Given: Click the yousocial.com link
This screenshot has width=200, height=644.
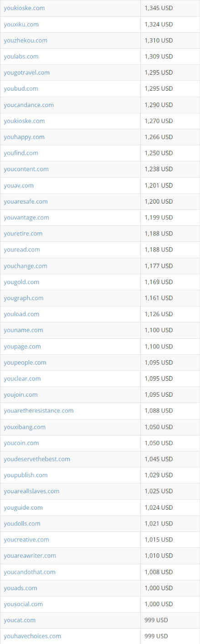Looking at the screenshot, I should click(x=23, y=604).
